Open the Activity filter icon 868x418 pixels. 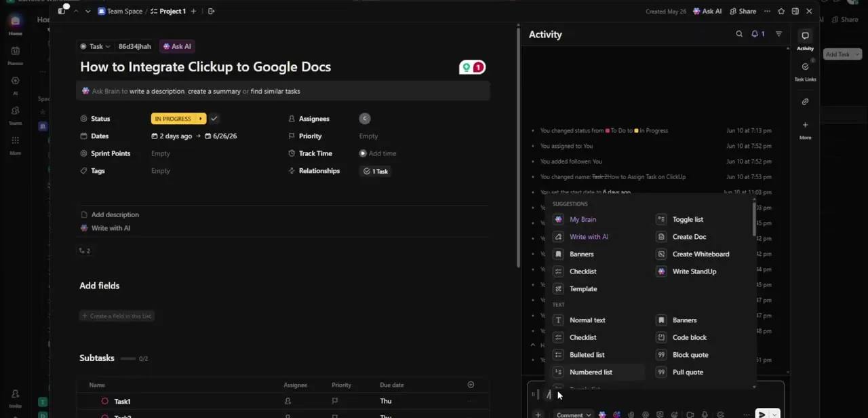[778, 34]
